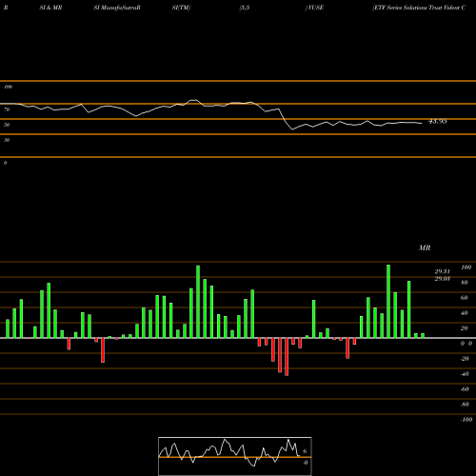The width and height of the screenshot is (476, 476).
Task: Click the '20' label on MR axis
Action: 465,328
